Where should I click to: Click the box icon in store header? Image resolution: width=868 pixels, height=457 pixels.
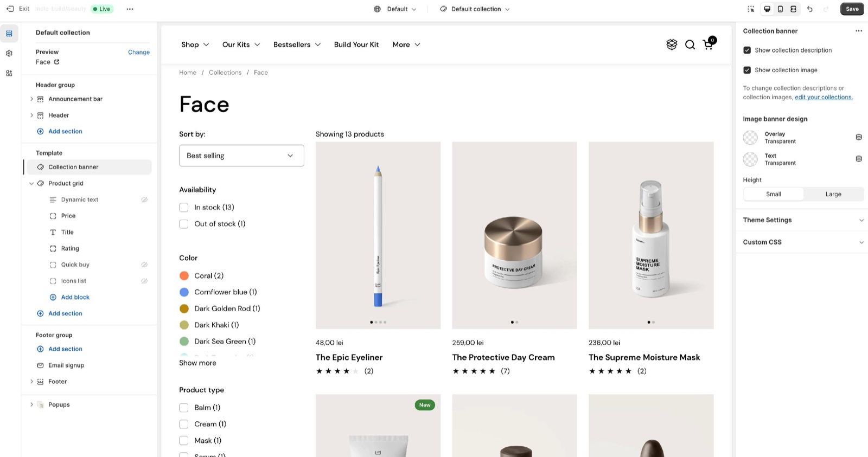click(672, 44)
